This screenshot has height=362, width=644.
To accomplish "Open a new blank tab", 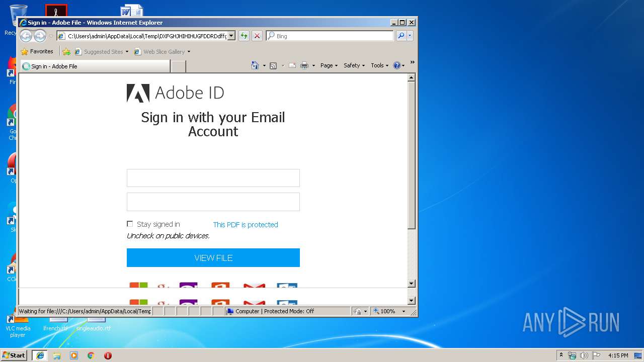I will (x=179, y=66).
